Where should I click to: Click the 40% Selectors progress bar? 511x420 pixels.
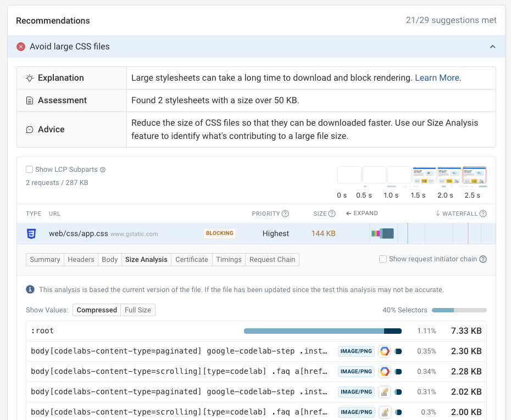459,310
